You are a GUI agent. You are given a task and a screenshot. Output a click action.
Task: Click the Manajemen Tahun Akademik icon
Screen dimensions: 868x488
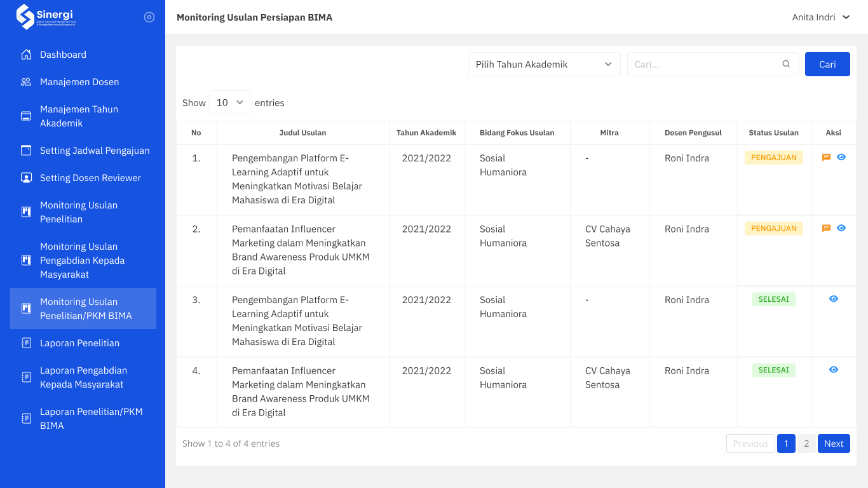coord(26,116)
